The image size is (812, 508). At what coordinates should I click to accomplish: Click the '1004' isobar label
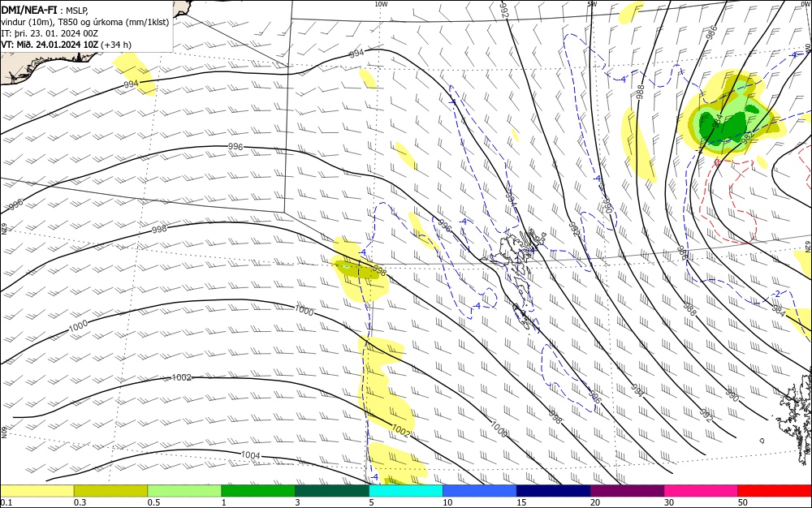pos(251,455)
